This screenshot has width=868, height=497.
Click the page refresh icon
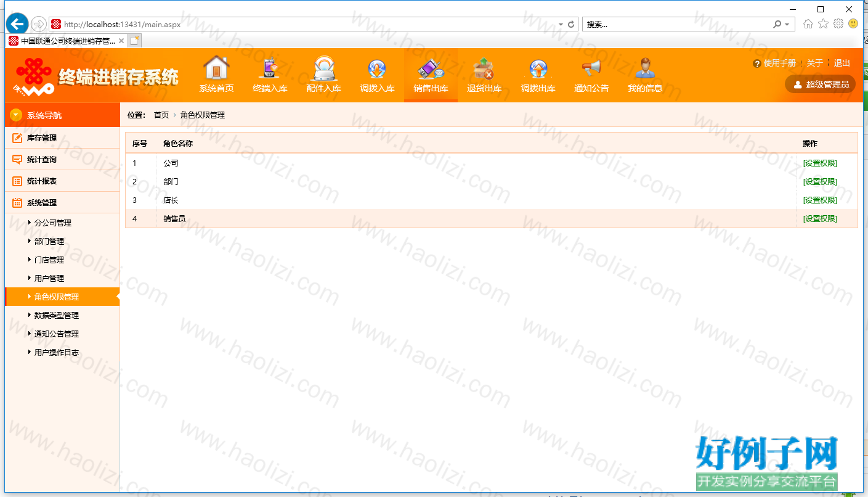point(571,25)
